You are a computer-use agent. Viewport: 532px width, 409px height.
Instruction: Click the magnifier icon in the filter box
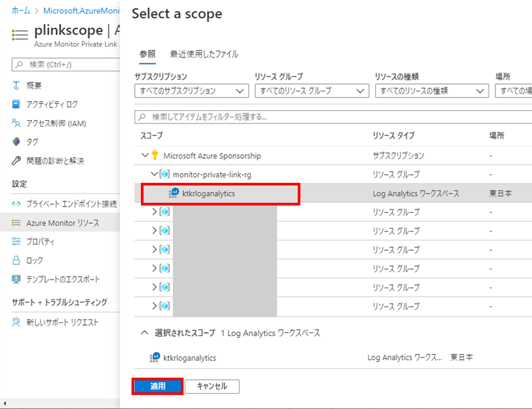pyautogui.click(x=142, y=117)
